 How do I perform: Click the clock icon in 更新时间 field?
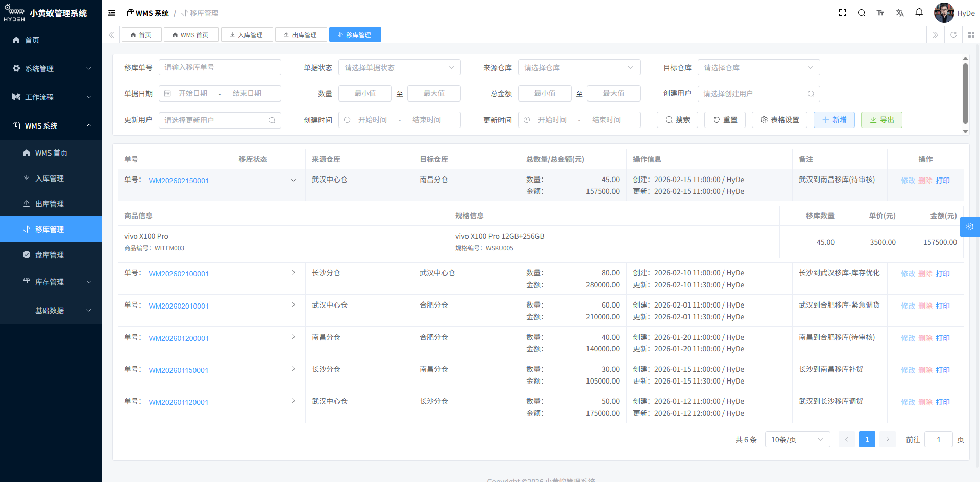pyautogui.click(x=527, y=120)
